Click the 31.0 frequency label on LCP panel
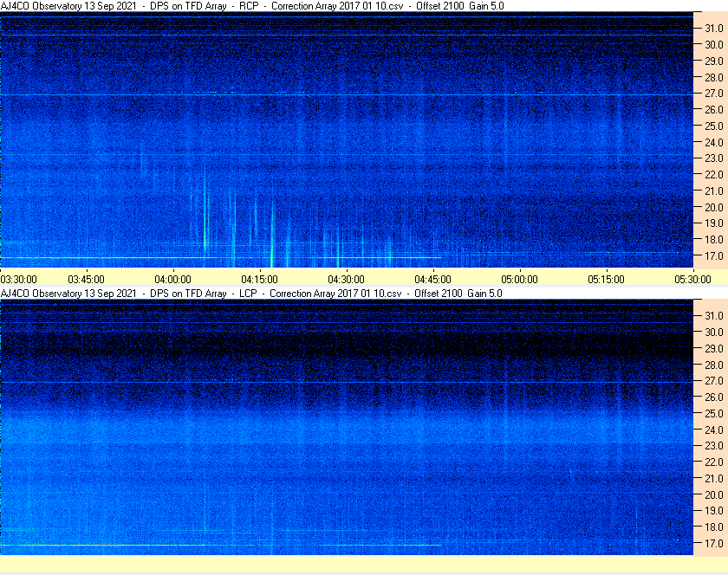 (714, 315)
